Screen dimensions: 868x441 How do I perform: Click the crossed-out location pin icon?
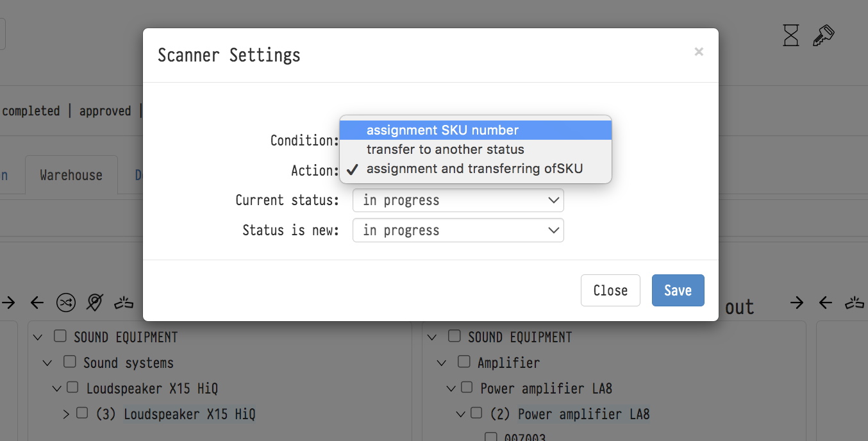tap(94, 303)
